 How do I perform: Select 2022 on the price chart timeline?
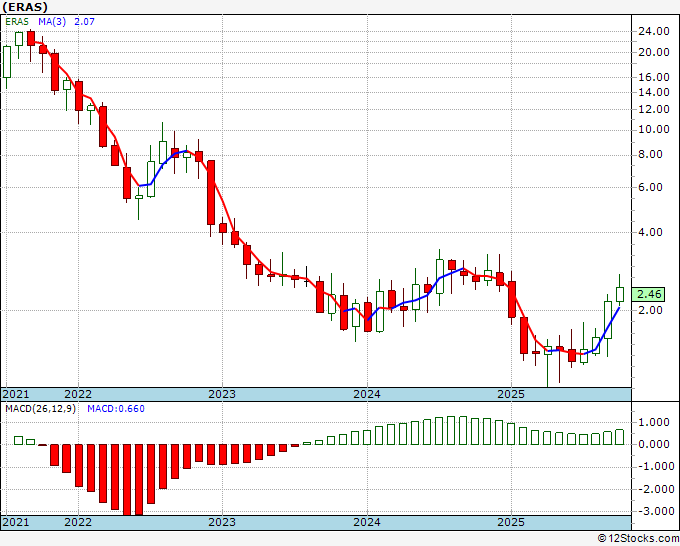pyautogui.click(x=78, y=394)
